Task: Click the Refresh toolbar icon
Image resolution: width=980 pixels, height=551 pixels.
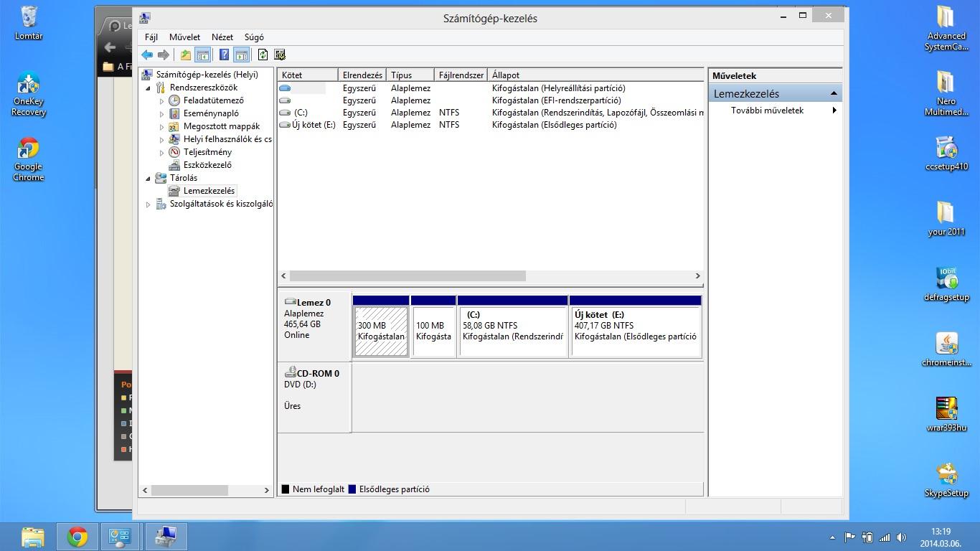Action: (263, 55)
